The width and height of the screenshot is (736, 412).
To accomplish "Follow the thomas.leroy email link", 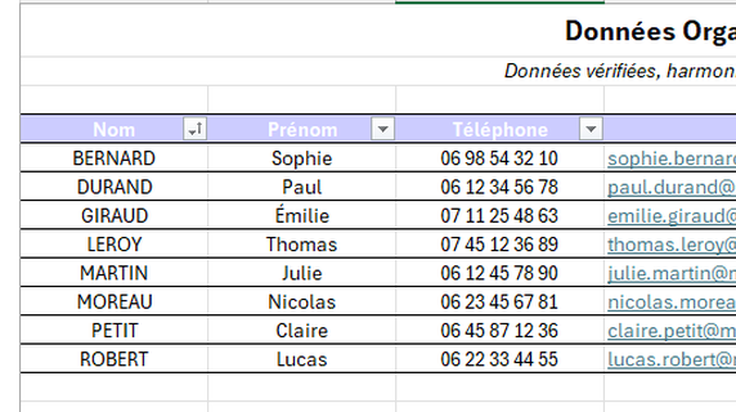I will point(672,244).
